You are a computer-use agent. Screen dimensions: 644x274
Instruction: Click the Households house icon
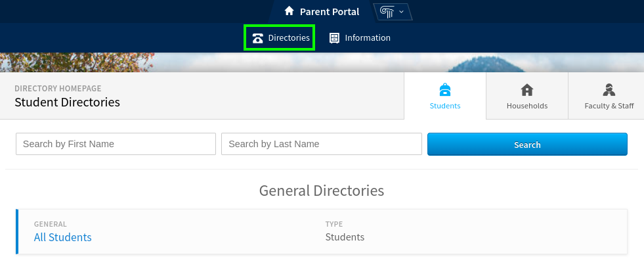pos(527,90)
